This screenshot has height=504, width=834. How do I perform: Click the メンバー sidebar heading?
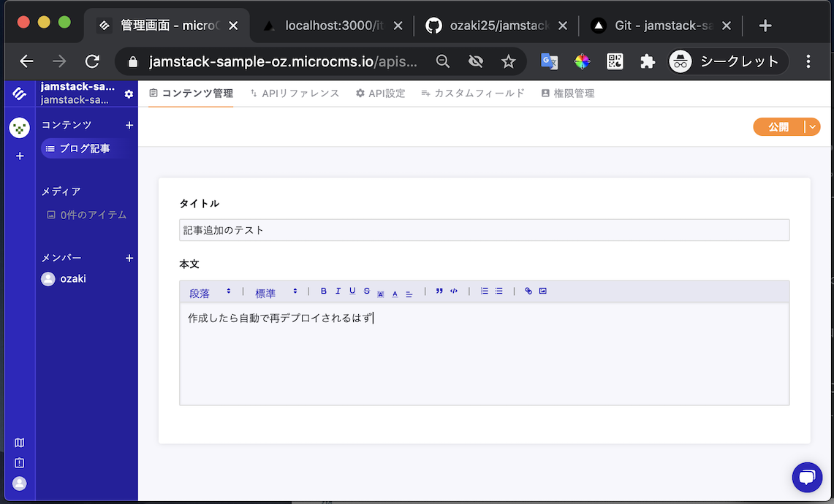(61, 259)
